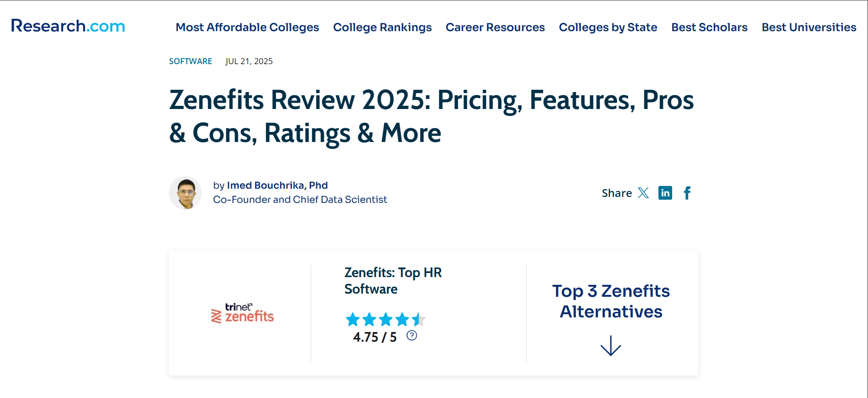Click the author's profile photo
Viewport: 868px width, 398px height.
185,193
